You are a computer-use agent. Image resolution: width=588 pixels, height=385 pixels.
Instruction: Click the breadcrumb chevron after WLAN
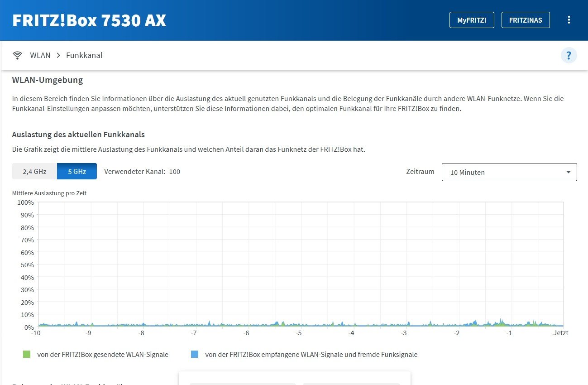click(x=58, y=55)
